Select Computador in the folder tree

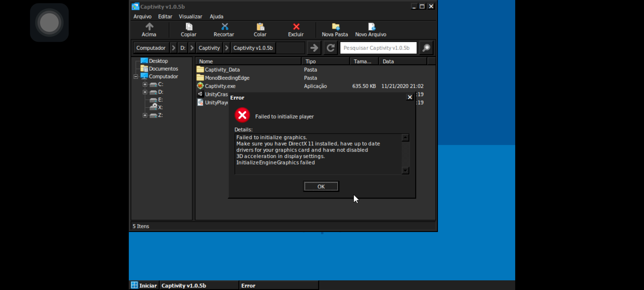coord(163,77)
